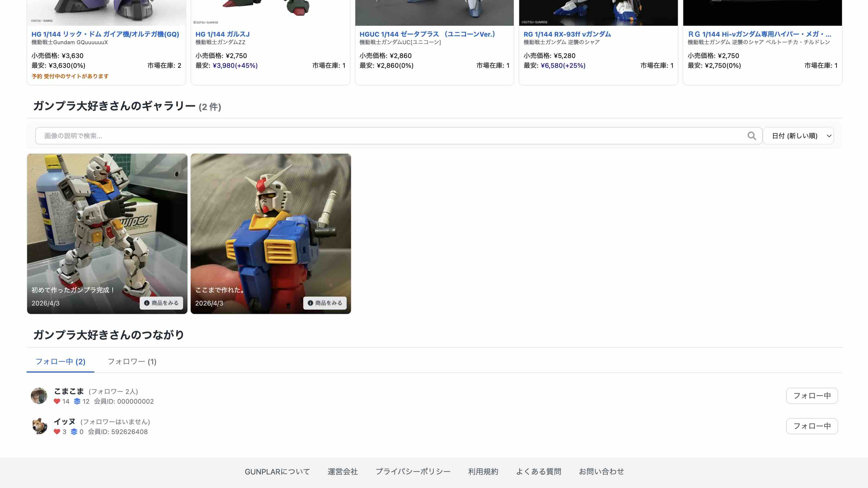Click 商品をみる on the ここまで作れた photo

(325, 303)
